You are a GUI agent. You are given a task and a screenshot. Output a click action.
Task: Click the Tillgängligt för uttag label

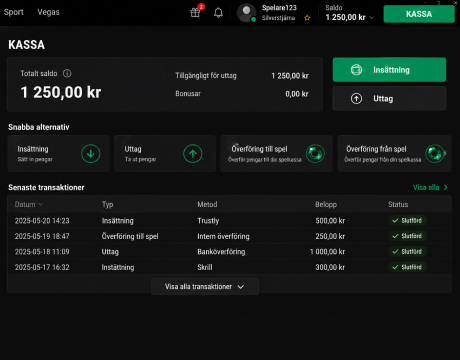click(206, 76)
